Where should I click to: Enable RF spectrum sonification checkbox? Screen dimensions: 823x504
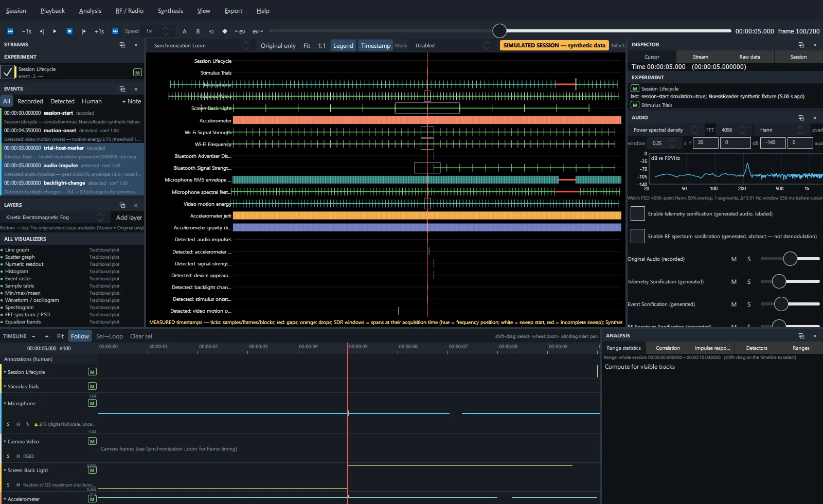pyautogui.click(x=638, y=236)
